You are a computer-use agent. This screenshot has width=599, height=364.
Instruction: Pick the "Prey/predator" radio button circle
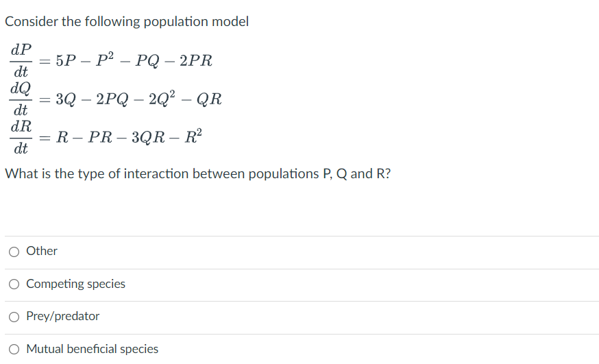coord(14,317)
